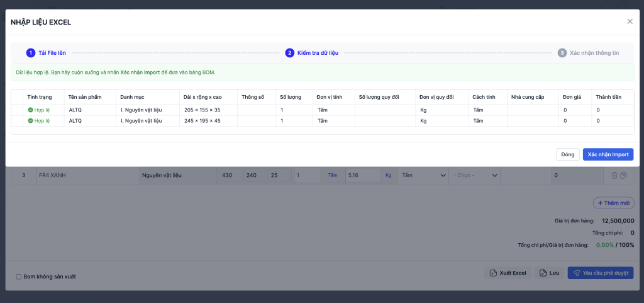Click the FR4 XANH product name cell
This screenshot has width=644, height=303.
click(x=88, y=175)
